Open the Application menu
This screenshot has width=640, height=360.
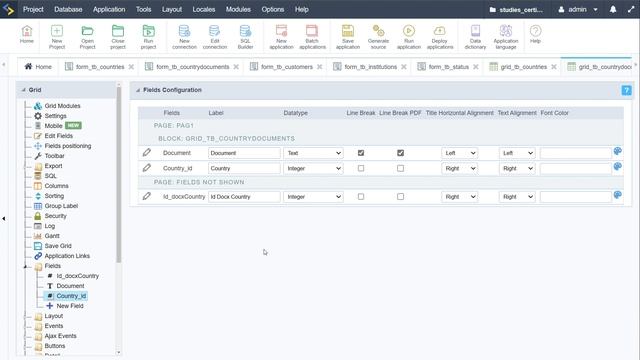coord(109,9)
